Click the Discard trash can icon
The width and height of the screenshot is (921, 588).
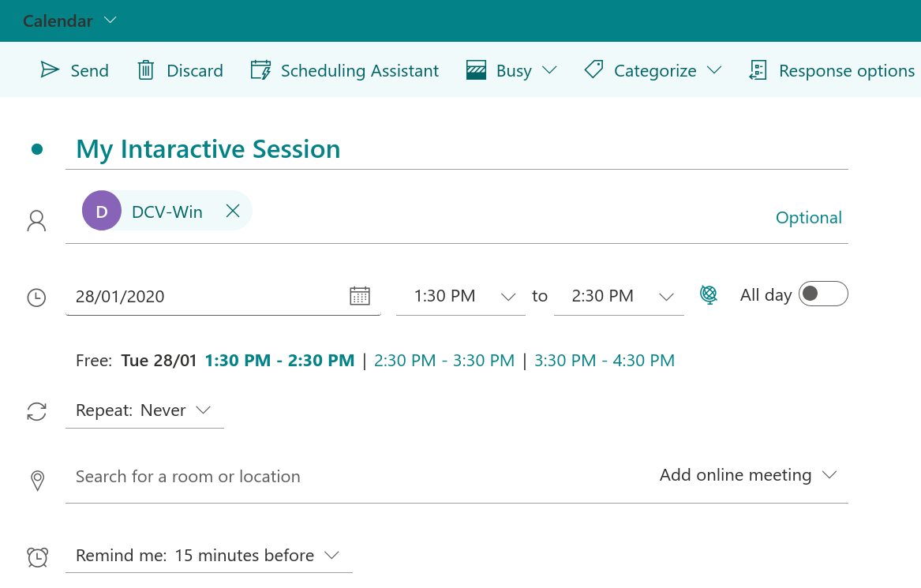[x=146, y=70]
